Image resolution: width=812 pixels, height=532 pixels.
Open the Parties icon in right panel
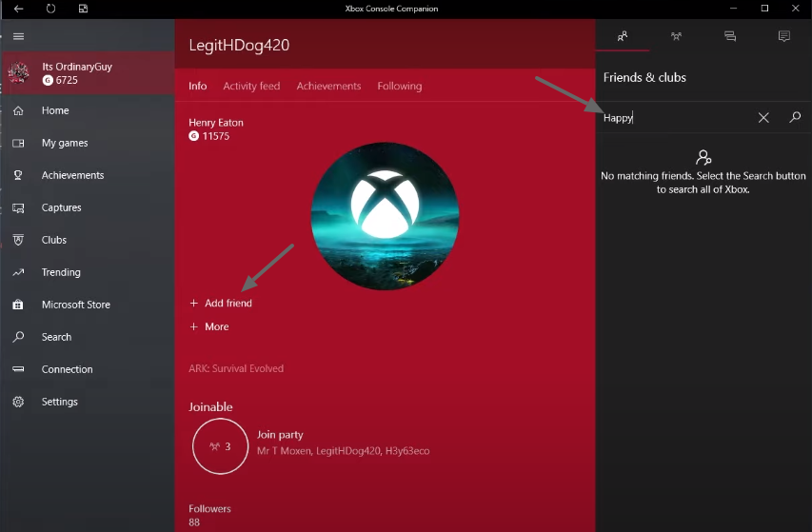point(676,36)
